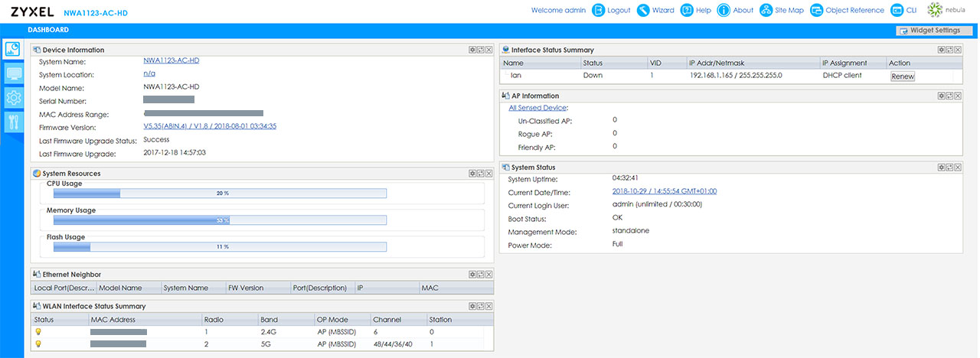Open the About info dialog
980x358 pixels.
[735, 11]
